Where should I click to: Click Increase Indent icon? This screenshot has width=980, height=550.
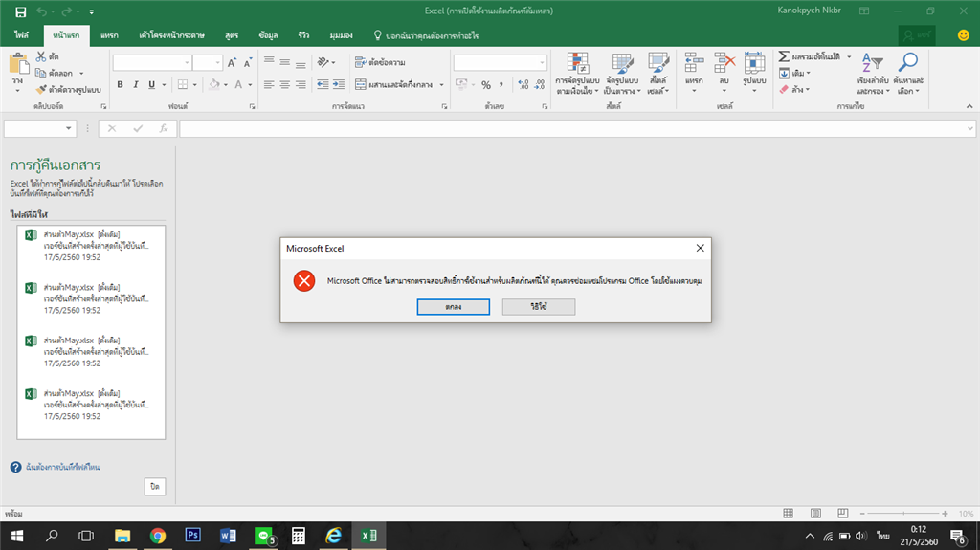pyautogui.click(x=338, y=84)
